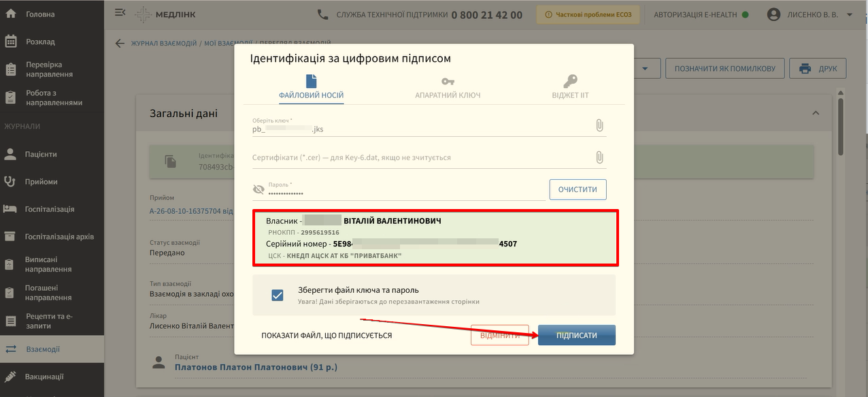Click Показати файл, що підписується
The image size is (868, 397).
(327, 336)
